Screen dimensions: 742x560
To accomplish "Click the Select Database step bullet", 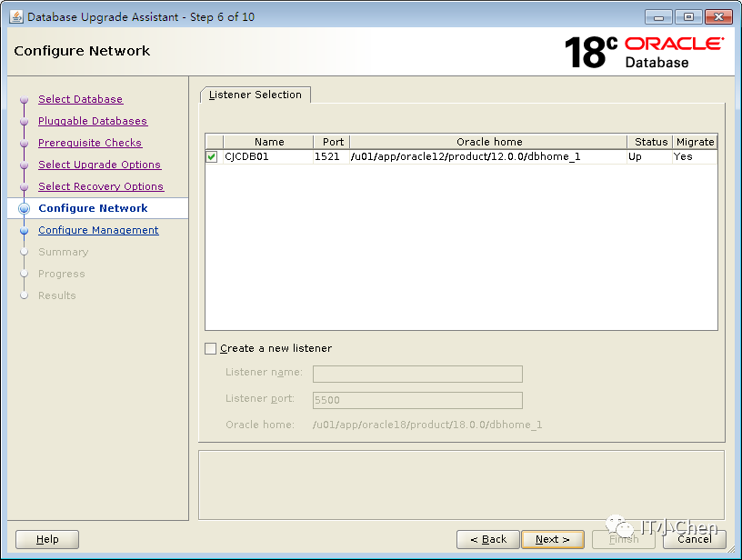I will coord(25,100).
